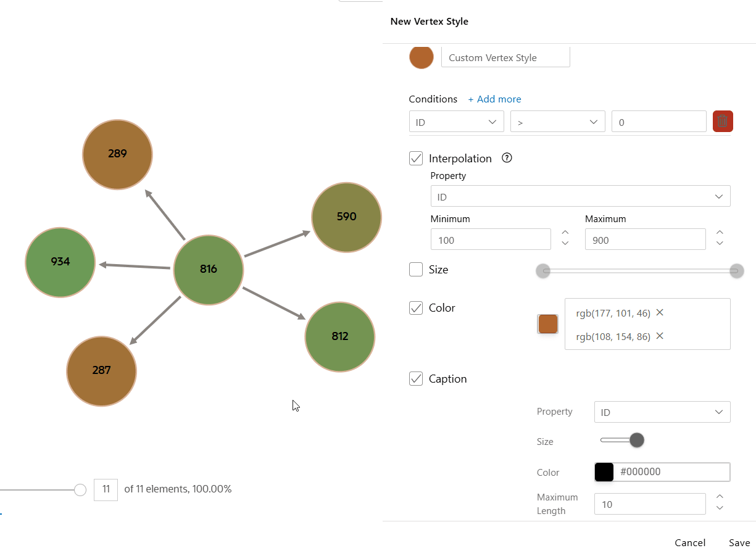Screen dimensions: 756x556
Task: Decrease the Maximum value with down arrow
Action: 720,244
